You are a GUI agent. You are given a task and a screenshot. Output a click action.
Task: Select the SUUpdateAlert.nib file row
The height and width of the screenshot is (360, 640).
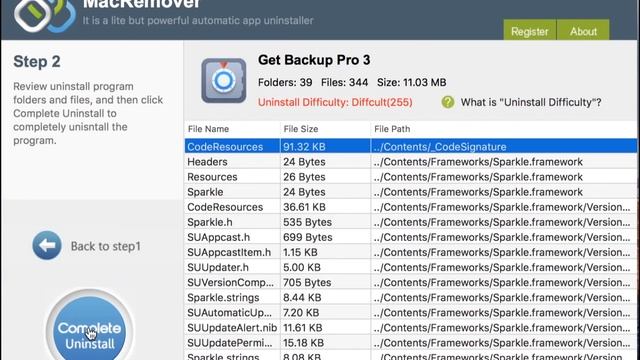[x=411, y=328]
